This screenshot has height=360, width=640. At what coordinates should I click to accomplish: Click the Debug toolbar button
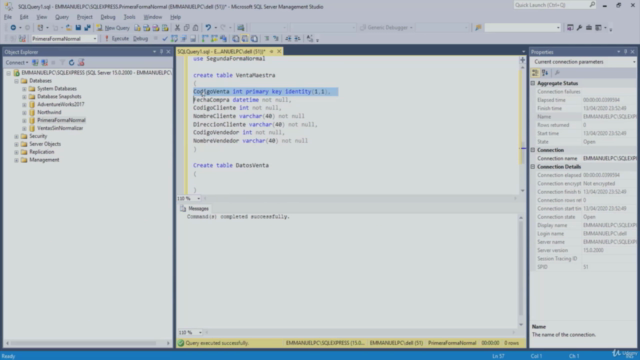coord(140,38)
